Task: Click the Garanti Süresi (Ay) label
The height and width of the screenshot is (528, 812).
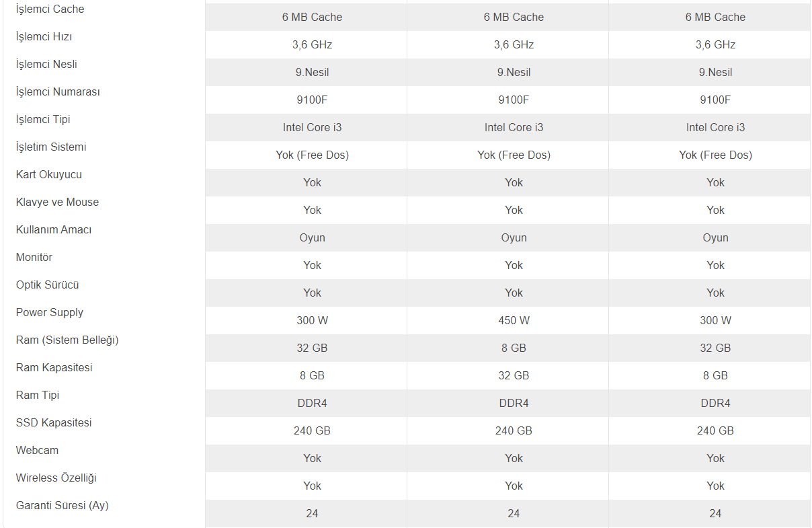Action: point(63,506)
